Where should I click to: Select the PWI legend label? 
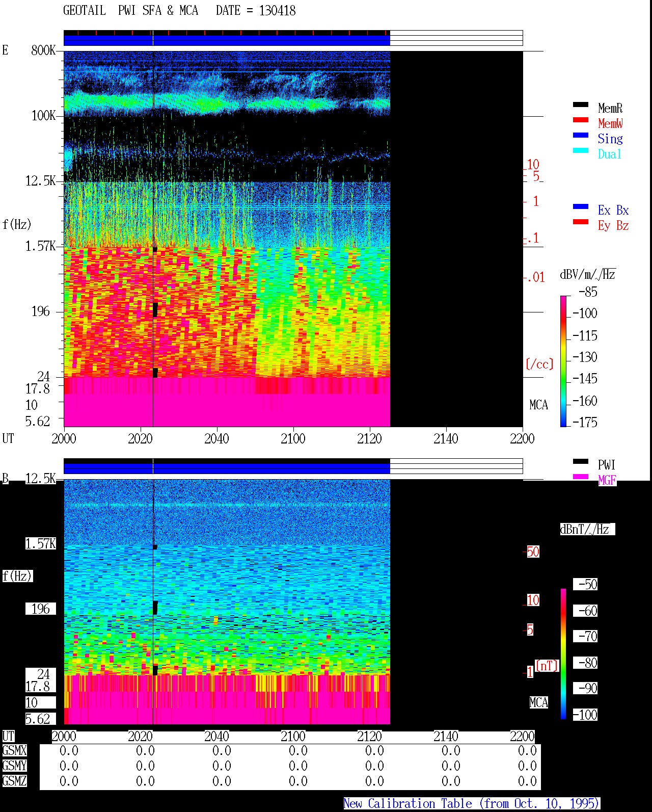point(607,465)
